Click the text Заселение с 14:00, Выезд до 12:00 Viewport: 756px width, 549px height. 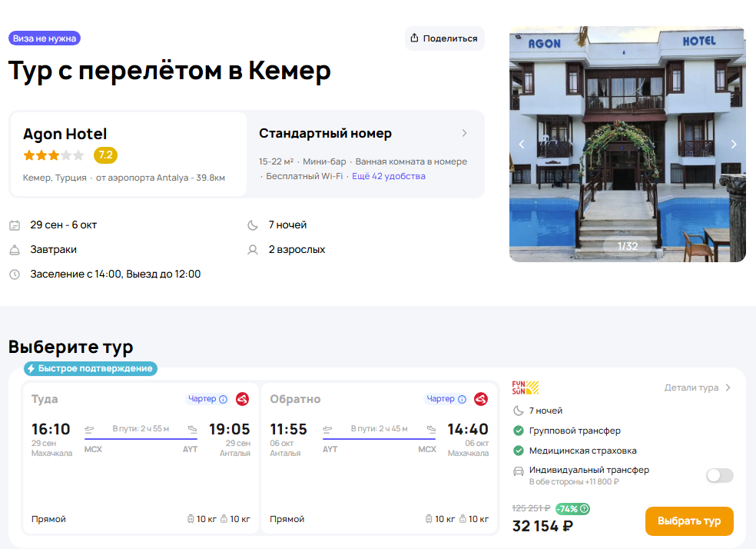click(x=115, y=274)
